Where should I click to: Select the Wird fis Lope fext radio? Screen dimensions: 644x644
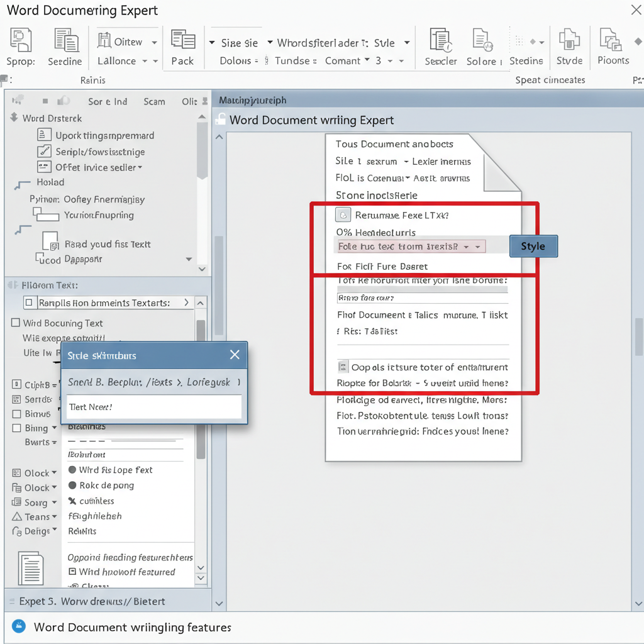point(72,469)
